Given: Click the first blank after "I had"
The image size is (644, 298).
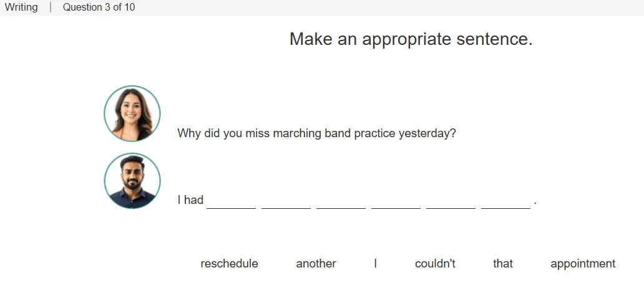Looking at the screenshot, I should coord(232,202).
